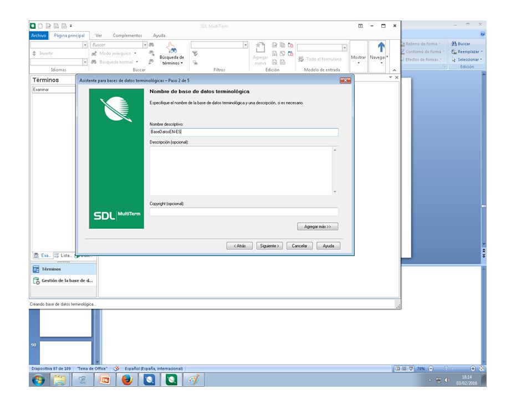
Task: Click the Invertir languages icon
Action: tap(34, 53)
